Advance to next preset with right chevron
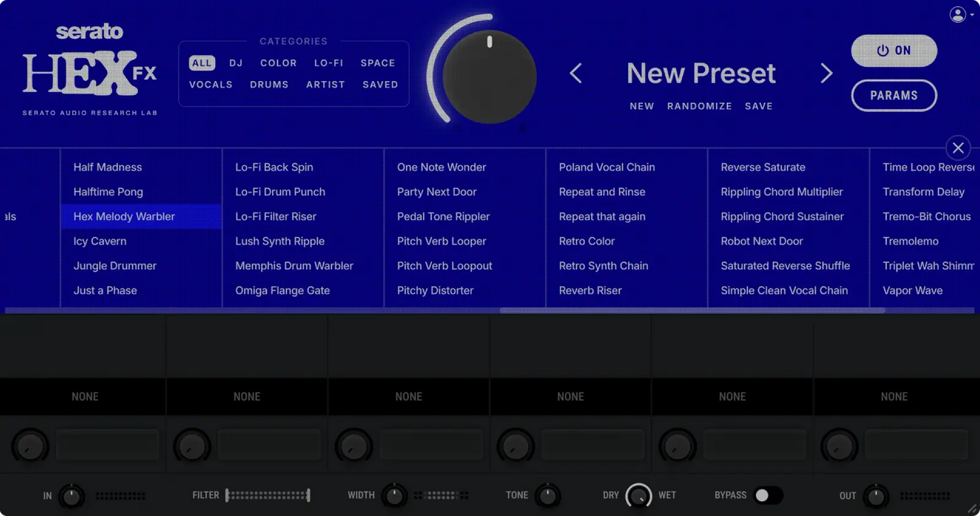The height and width of the screenshot is (516, 980). click(x=826, y=73)
